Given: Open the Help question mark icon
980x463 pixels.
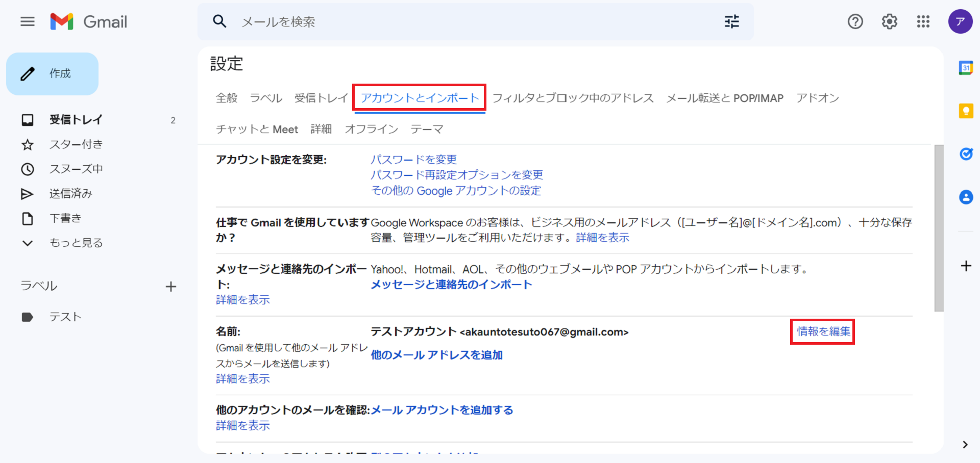Looking at the screenshot, I should click(x=855, y=21).
